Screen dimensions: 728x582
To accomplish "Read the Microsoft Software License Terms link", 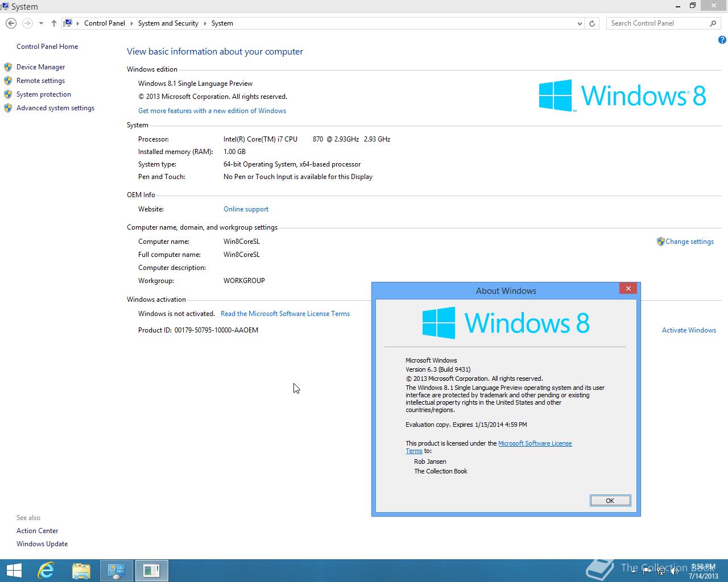I will click(x=285, y=314).
